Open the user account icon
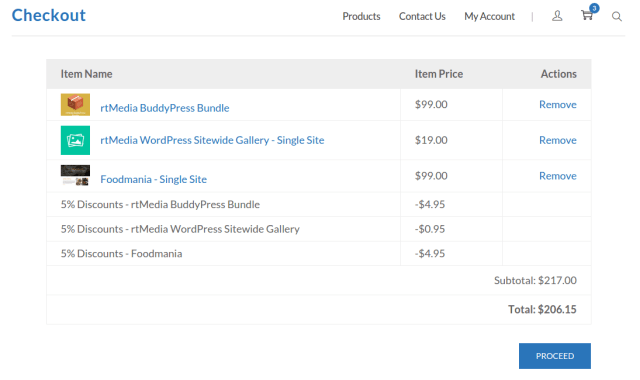640x380 pixels. click(557, 16)
